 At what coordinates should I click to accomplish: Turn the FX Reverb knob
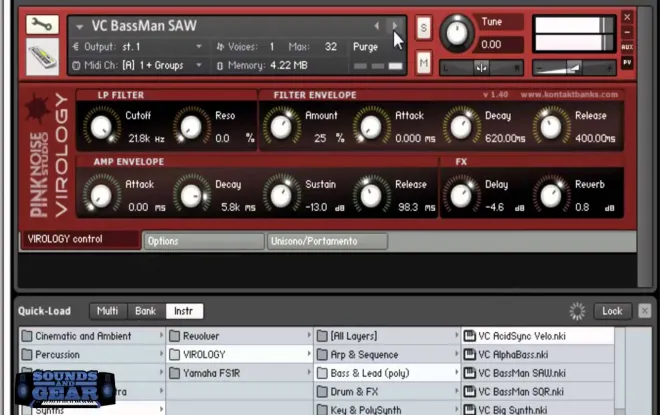(551, 196)
